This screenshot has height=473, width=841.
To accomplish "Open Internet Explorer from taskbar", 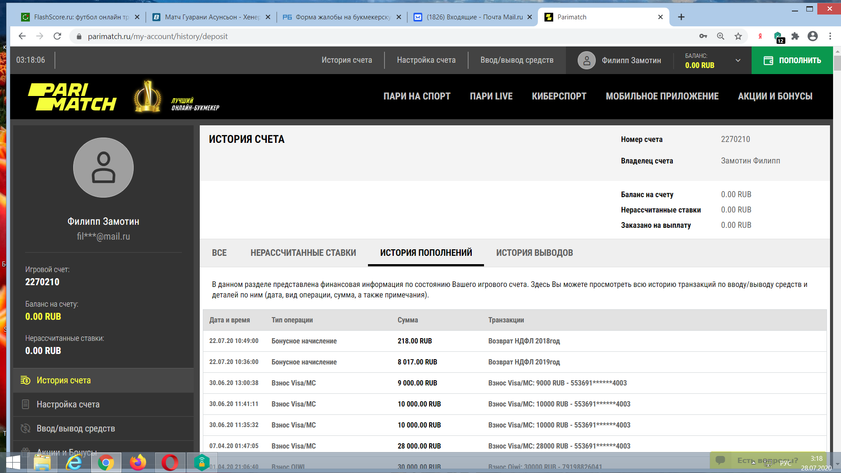I will point(74,462).
